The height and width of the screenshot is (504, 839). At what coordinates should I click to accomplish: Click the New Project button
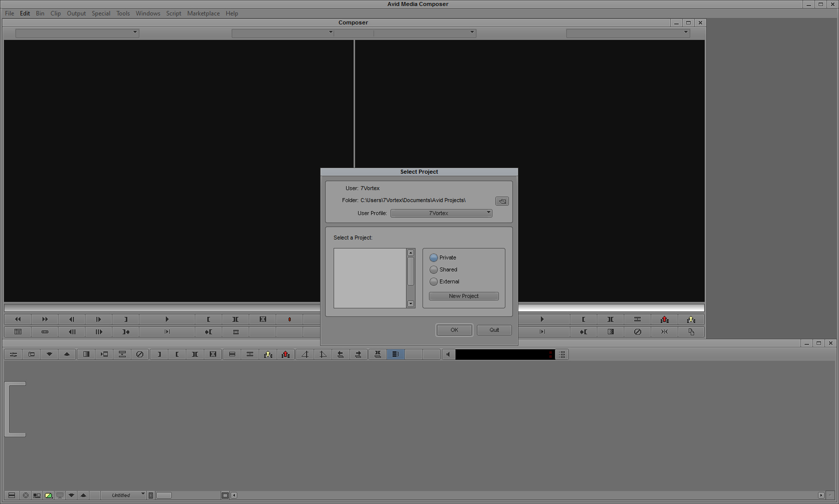pyautogui.click(x=464, y=296)
